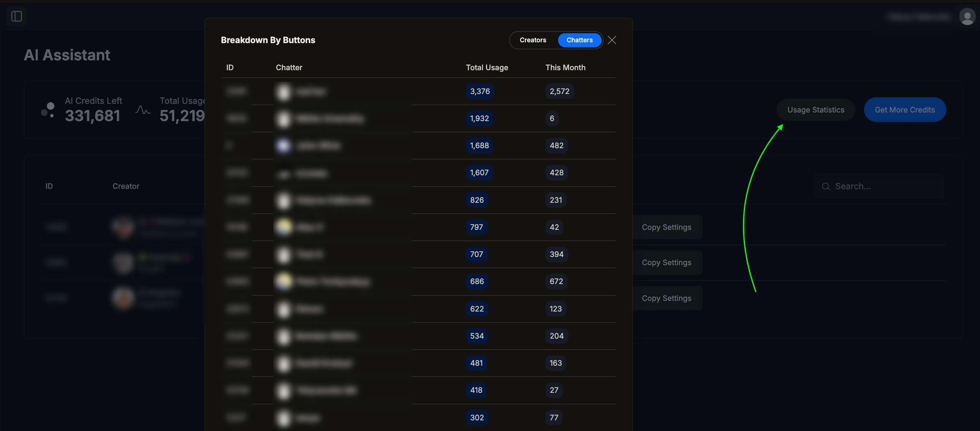Open Usage Statistics
Image resolution: width=980 pixels, height=431 pixels.
point(816,110)
